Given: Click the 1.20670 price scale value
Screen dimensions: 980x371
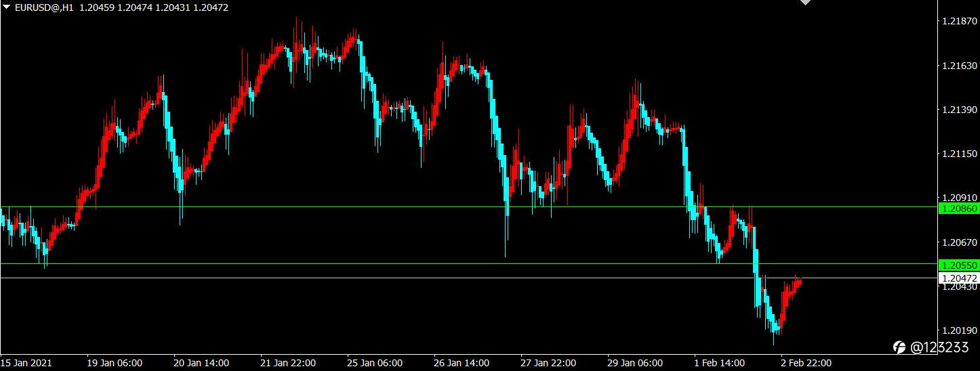Looking at the screenshot, I should pyautogui.click(x=960, y=242).
